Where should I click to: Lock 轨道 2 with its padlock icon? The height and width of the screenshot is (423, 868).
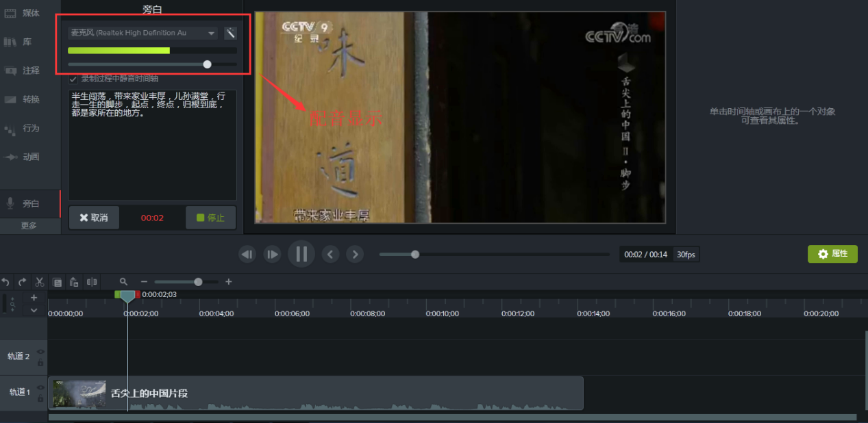tap(40, 363)
